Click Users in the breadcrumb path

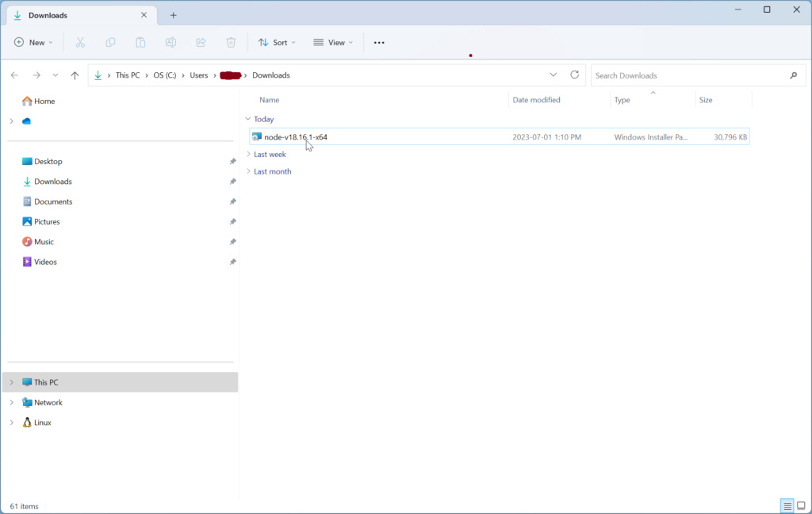click(199, 75)
